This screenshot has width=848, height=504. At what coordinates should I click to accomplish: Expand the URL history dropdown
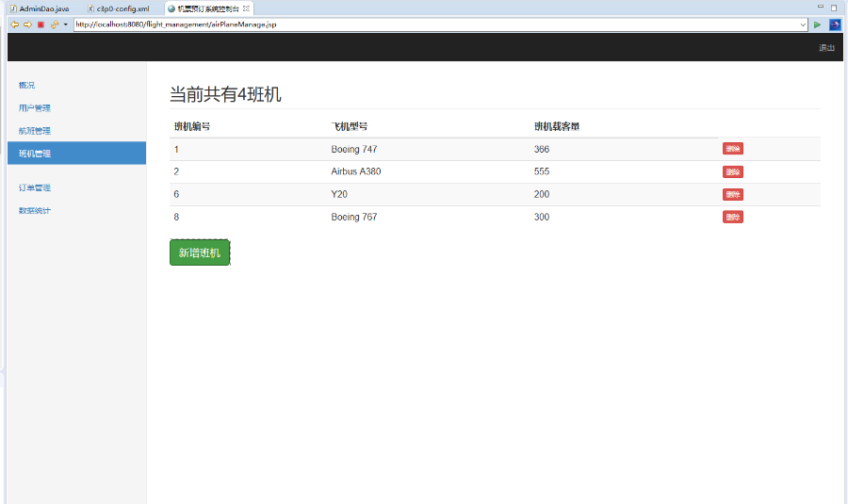803,24
